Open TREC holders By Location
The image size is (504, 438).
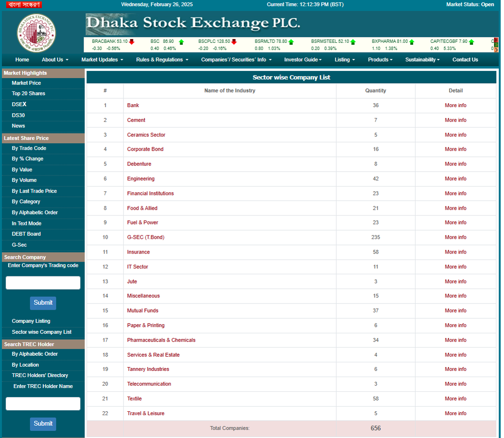[25, 365]
